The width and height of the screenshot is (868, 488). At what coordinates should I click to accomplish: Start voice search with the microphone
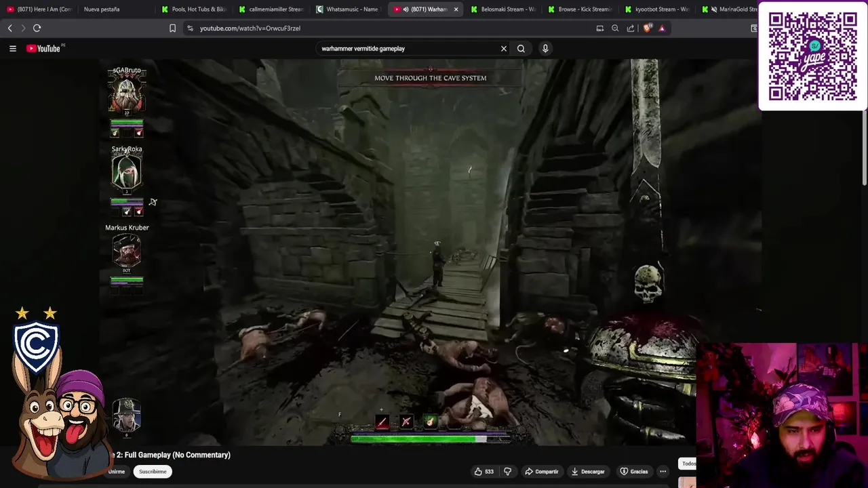[545, 48]
